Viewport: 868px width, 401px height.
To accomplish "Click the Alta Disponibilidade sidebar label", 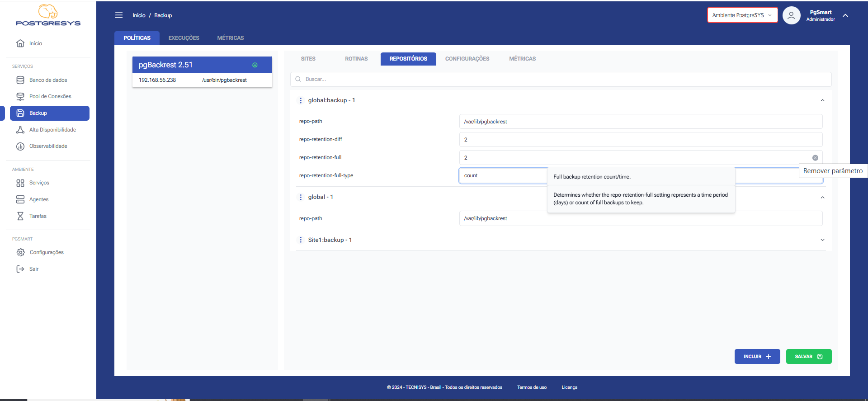I will pos(52,130).
